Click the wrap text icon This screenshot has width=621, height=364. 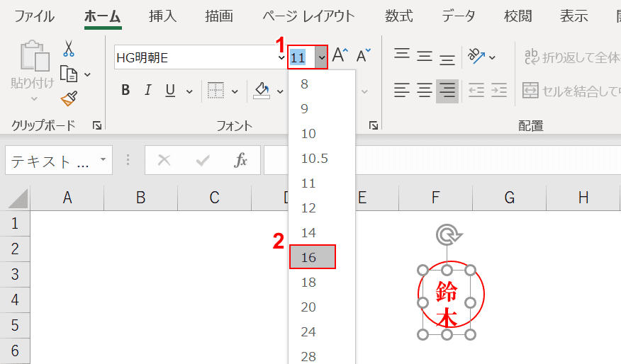(x=532, y=57)
